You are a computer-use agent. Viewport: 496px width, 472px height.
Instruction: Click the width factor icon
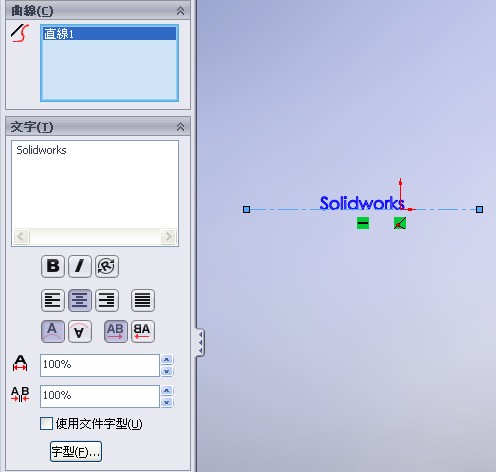pyautogui.click(x=20, y=363)
